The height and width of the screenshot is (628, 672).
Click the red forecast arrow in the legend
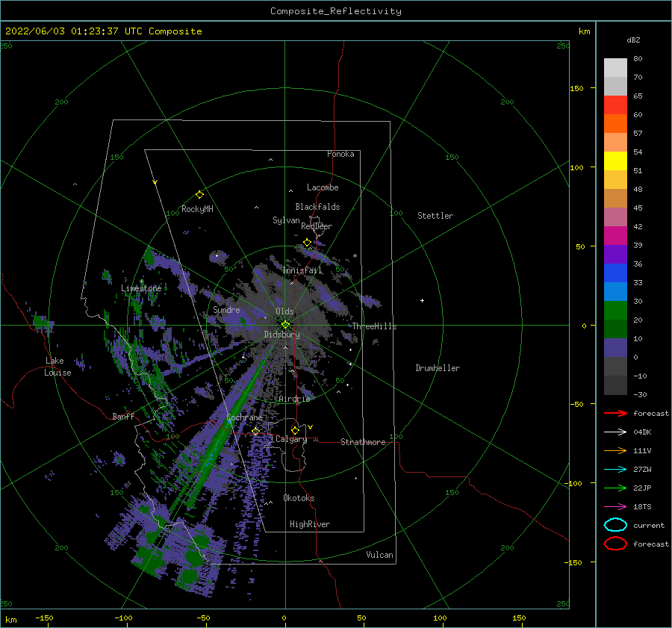pyautogui.click(x=615, y=413)
